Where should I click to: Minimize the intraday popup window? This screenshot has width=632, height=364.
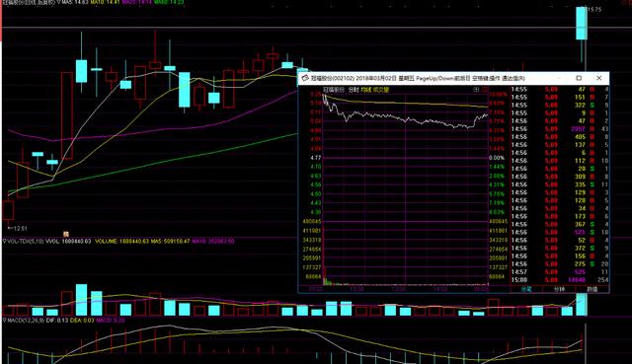click(559, 78)
